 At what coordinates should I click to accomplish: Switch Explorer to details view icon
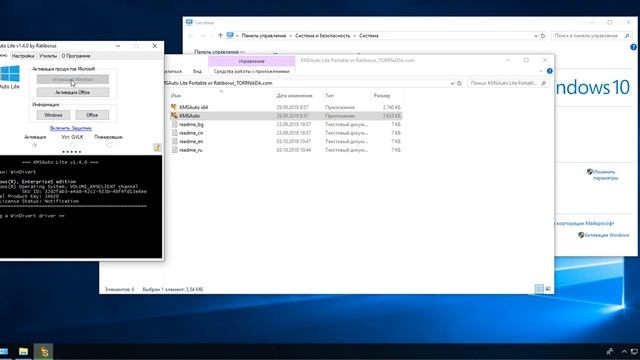pos(539,289)
